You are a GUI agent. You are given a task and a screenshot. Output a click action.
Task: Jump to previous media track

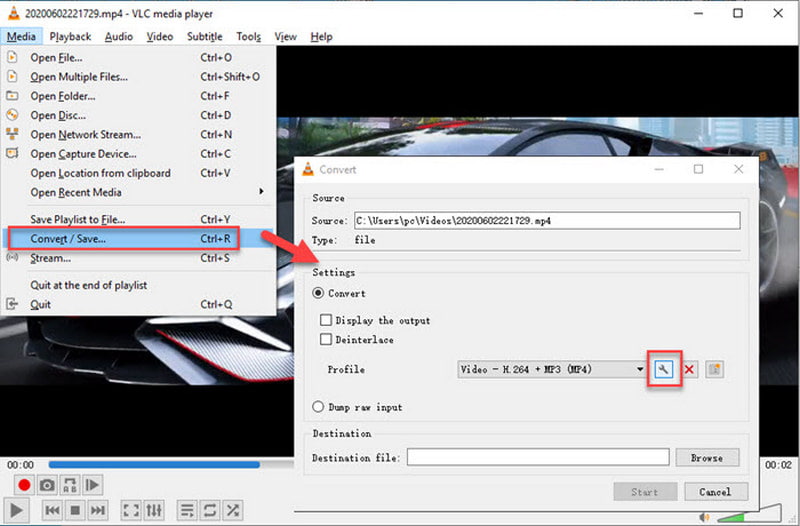coord(52,510)
